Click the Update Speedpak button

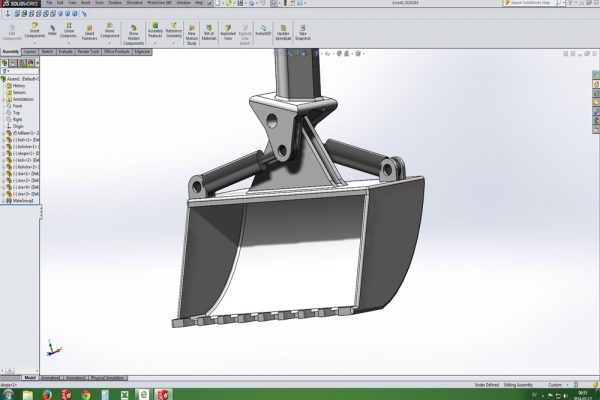283,32
